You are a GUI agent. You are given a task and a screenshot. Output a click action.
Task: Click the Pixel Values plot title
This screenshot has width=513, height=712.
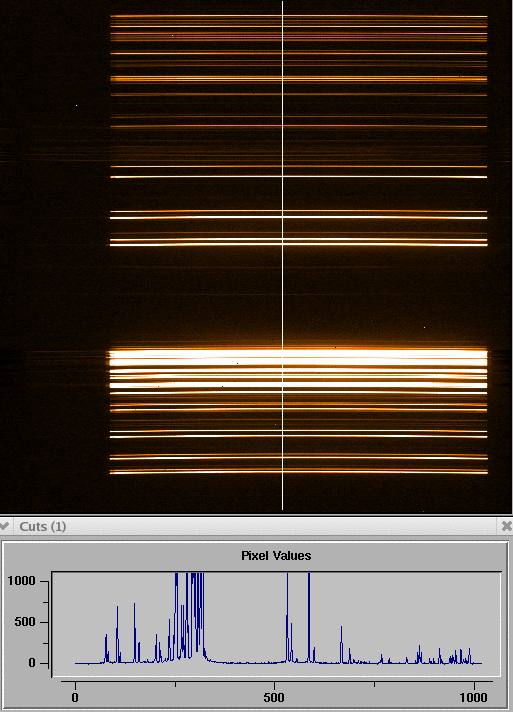[276, 555]
